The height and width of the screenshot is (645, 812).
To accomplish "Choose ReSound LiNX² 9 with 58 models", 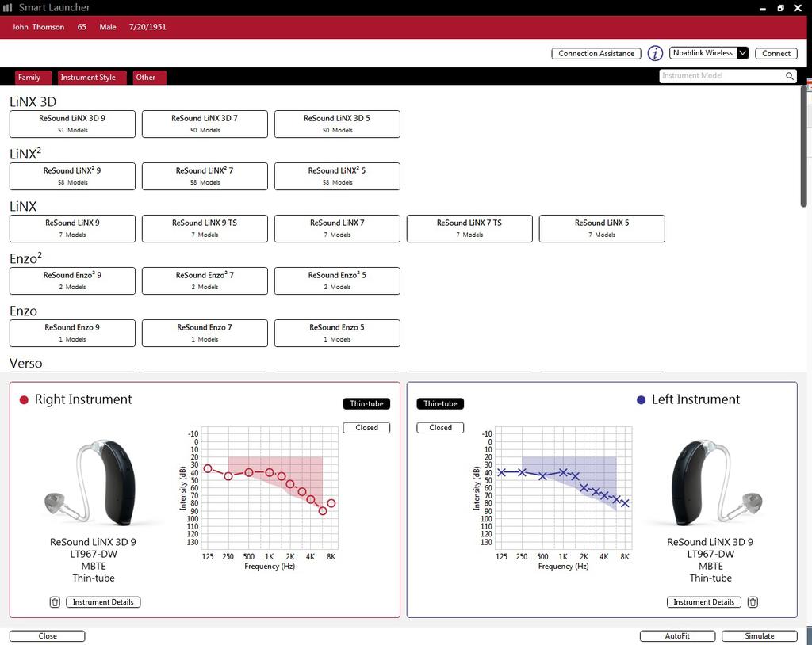I will click(x=72, y=176).
